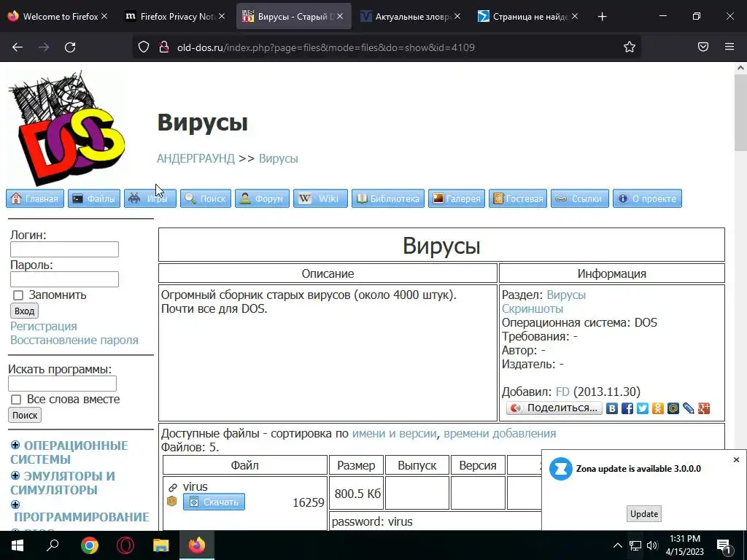Viewport: 747px width, 560px height.
Task: Click the network tray icon
Action: [x=635, y=545]
